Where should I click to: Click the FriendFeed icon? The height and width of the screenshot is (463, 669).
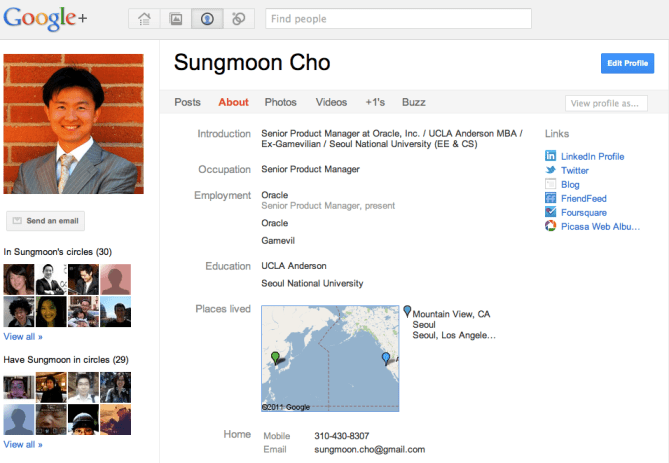(550, 198)
